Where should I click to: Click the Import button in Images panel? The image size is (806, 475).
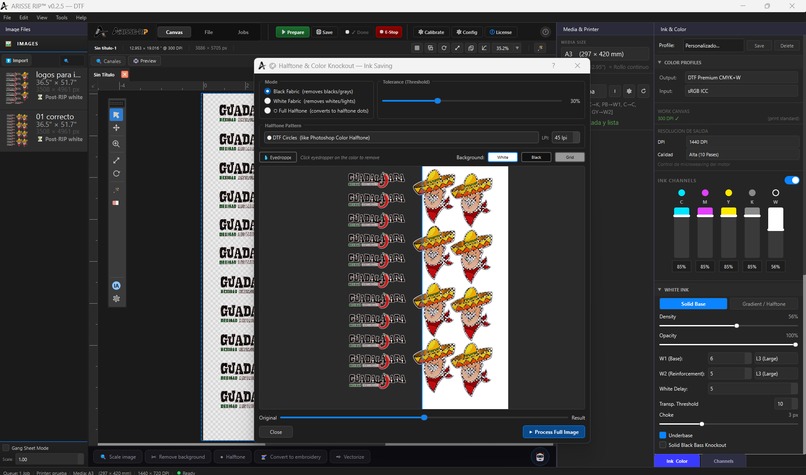17,61
